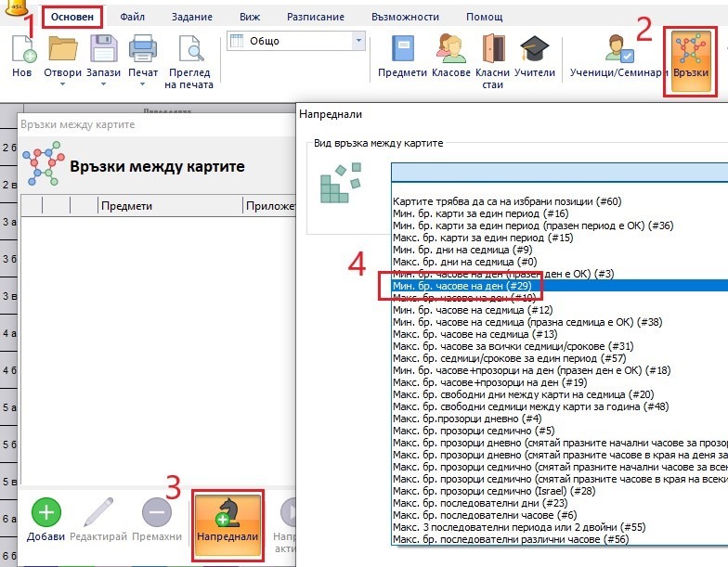Click the Напреднали chess knight button
The width and height of the screenshot is (728, 567).
[227, 525]
